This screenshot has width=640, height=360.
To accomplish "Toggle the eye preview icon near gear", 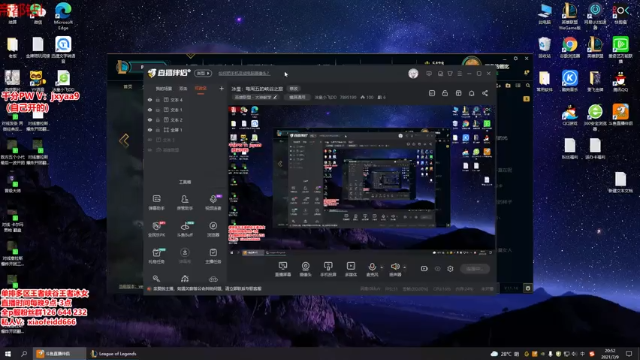I will [438, 269].
